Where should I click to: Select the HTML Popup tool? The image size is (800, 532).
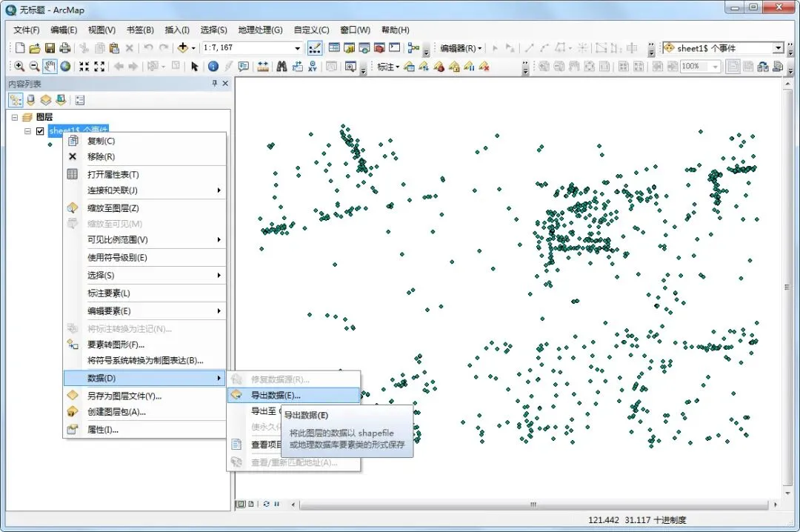pyautogui.click(x=244, y=67)
